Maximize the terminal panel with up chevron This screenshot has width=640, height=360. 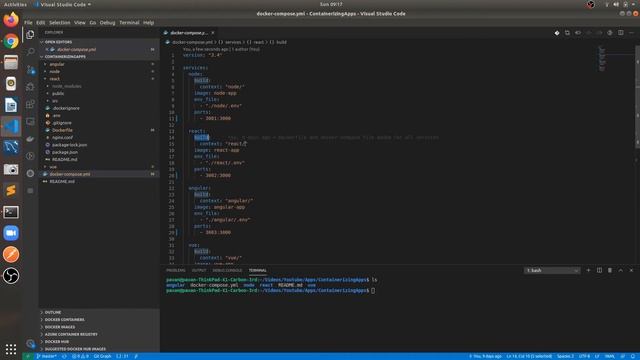click(620, 270)
